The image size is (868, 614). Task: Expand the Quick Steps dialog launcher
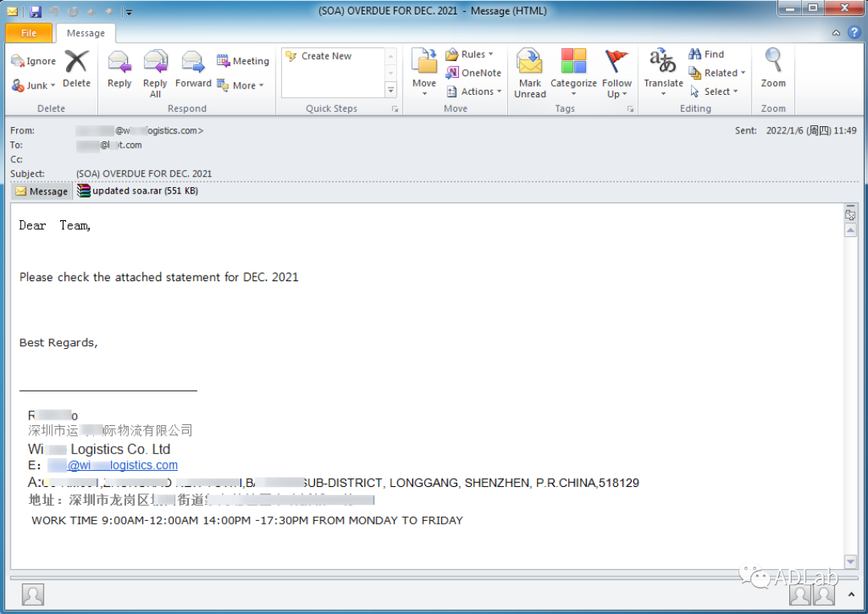(x=395, y=108)
